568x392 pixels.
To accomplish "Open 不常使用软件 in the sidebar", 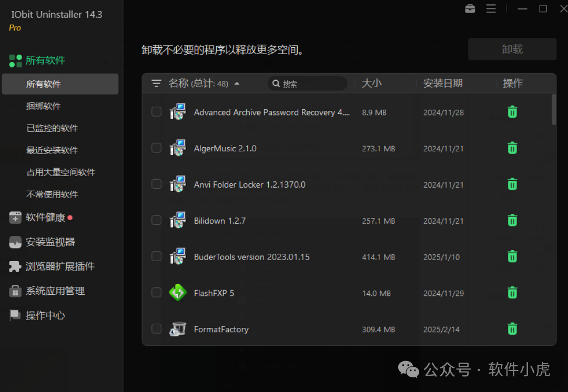I will [52, 194].
